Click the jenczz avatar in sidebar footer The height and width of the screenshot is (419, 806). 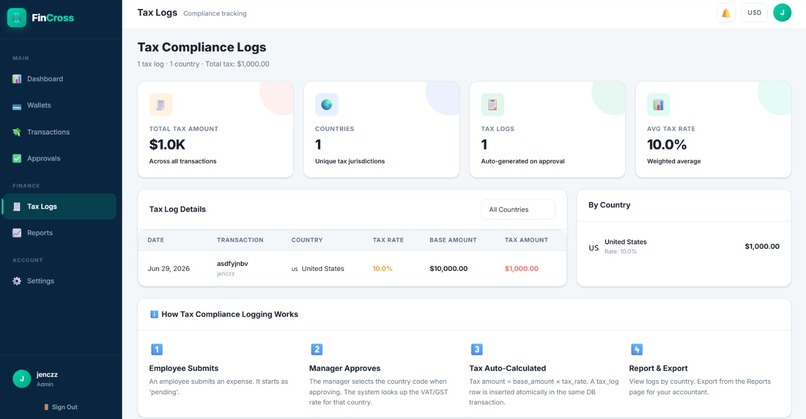pyautogui.click(x=22, y=379)
